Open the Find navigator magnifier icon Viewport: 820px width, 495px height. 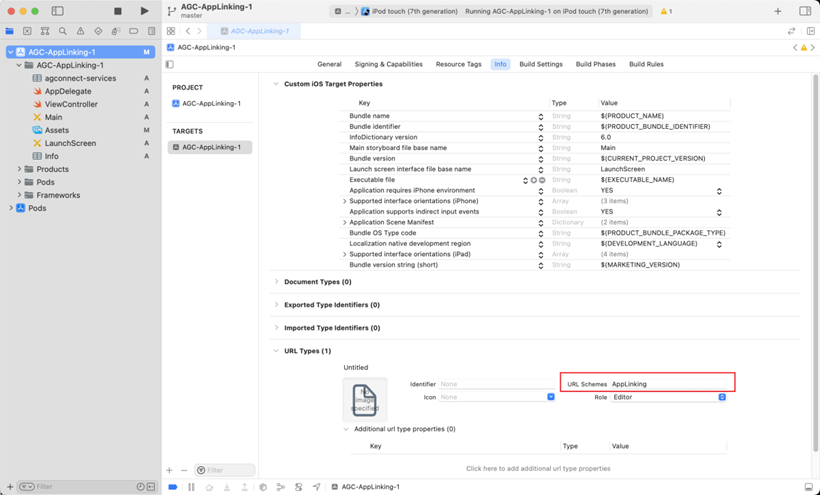62,31
